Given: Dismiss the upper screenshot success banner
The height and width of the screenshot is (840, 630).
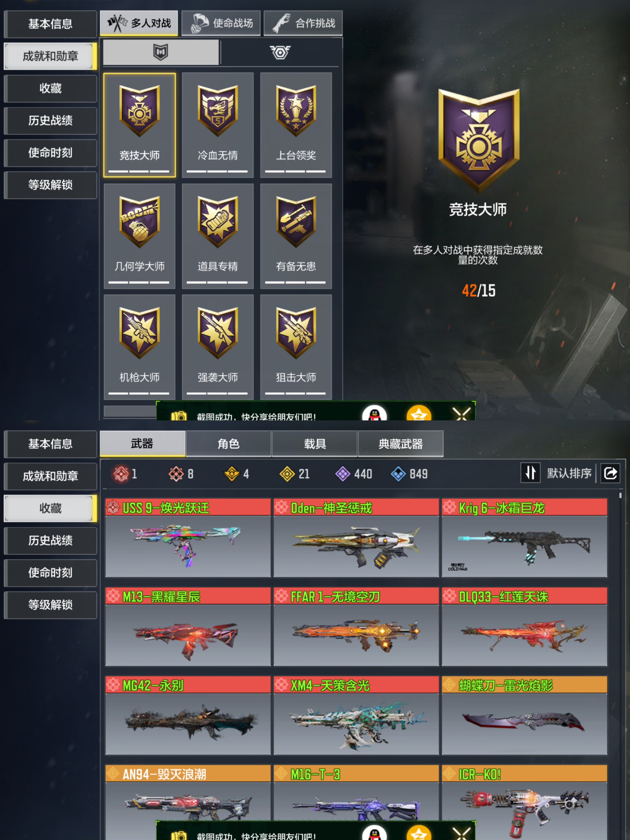Looking at the screenshot, I should point(461,413).
